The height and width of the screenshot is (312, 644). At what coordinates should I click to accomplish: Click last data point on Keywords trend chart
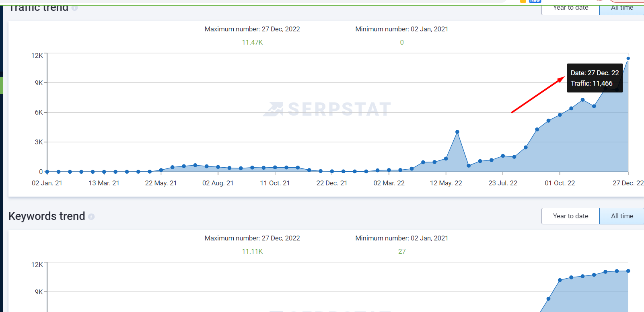[x=628, y=271]
